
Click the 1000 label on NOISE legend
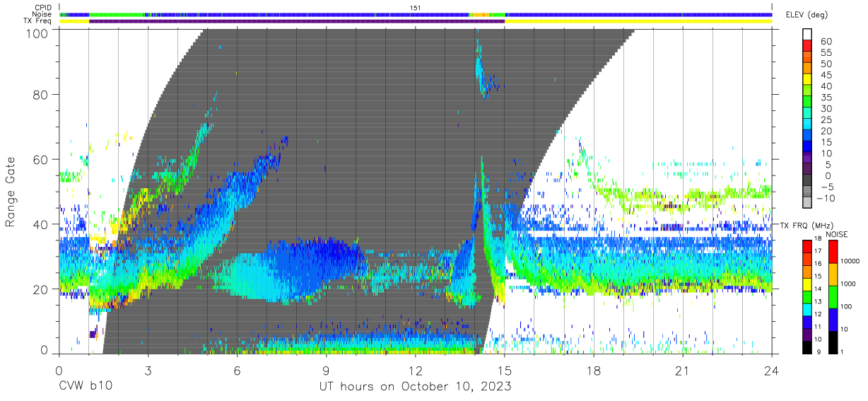[x=847, y=284]
